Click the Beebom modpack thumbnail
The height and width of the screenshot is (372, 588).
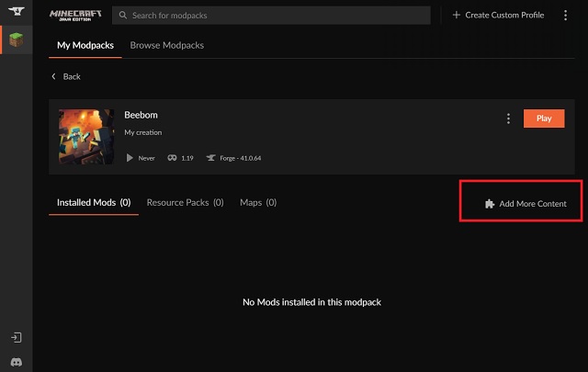point(86,137)
